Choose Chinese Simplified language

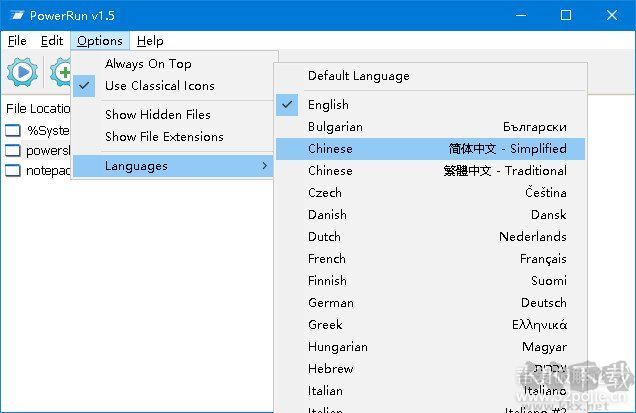click(x=431, y=149)
